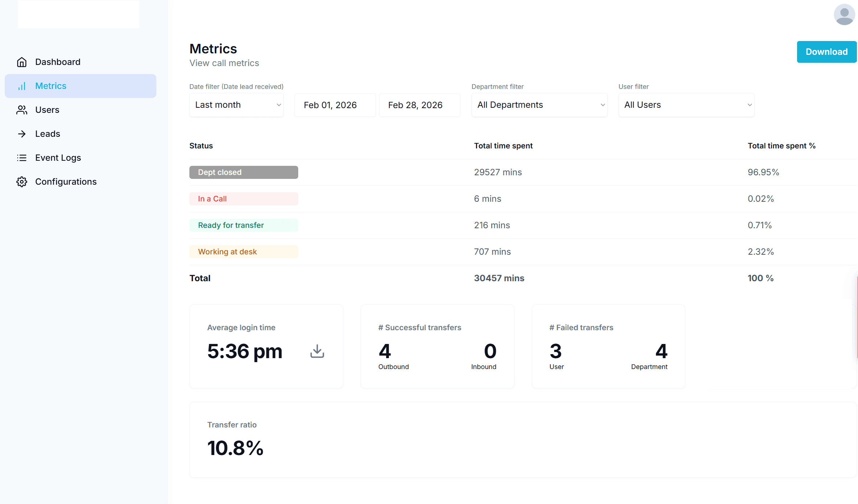This screenshot has height=504, width=858.
Task: Open the All Users filter dropdown
Action: coord(686,105)
